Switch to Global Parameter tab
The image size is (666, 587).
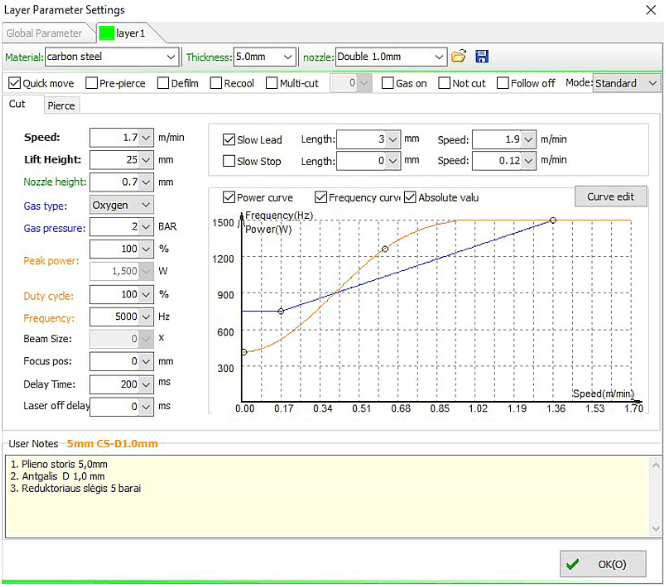pyautogui.click(x=44, y=33)
